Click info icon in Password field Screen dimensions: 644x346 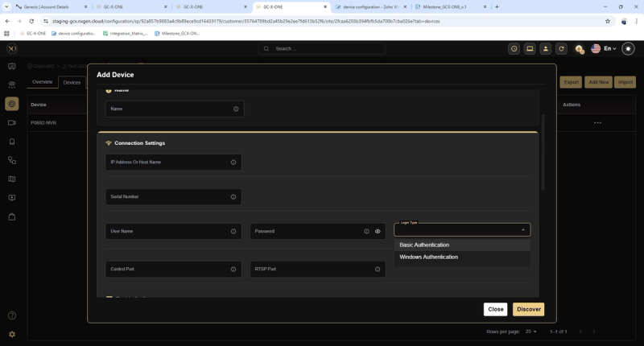366,231
